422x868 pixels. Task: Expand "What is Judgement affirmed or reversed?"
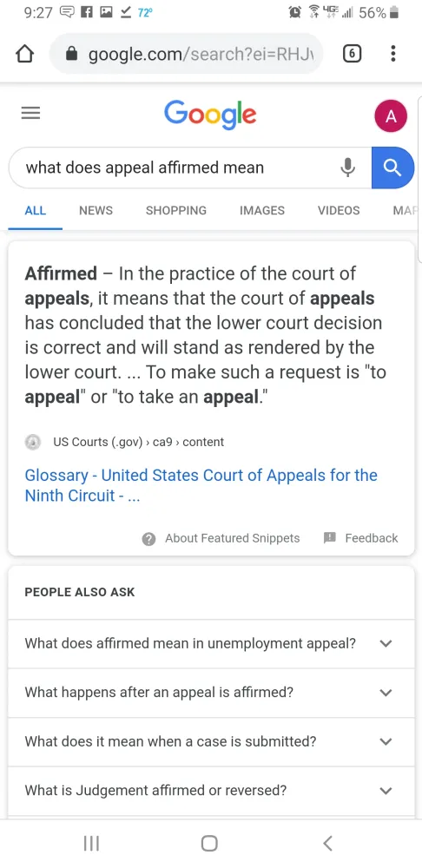tap(211, 791)
